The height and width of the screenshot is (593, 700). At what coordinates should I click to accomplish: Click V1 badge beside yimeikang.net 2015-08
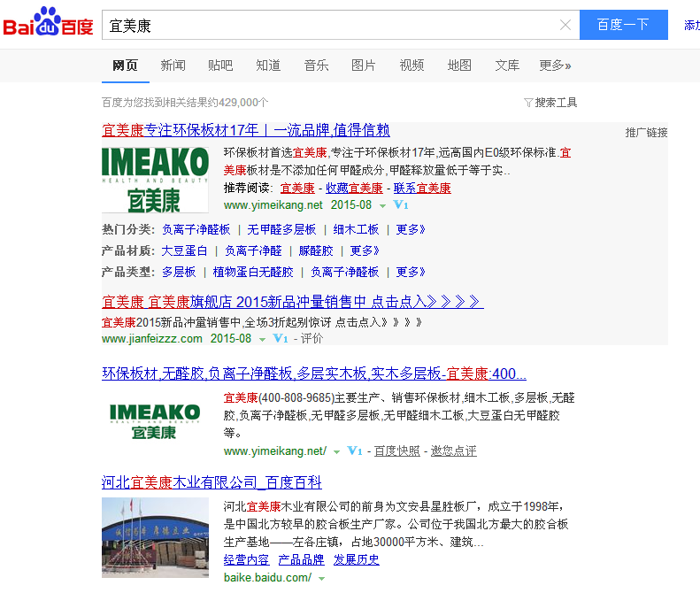[401, 205]
